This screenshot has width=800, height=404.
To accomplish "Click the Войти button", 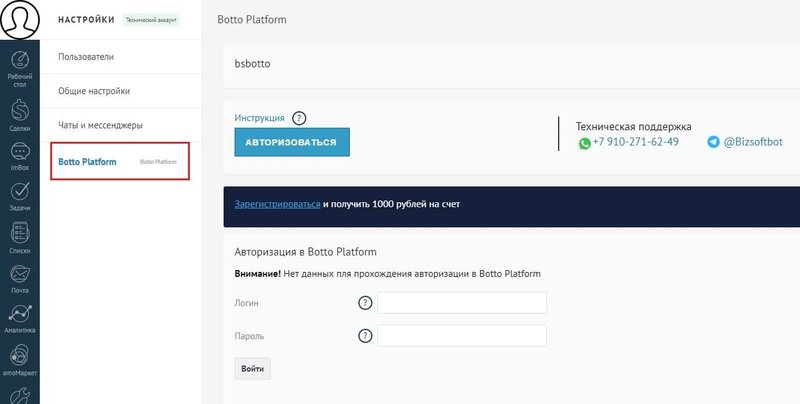I will click(x=252, y=369).
